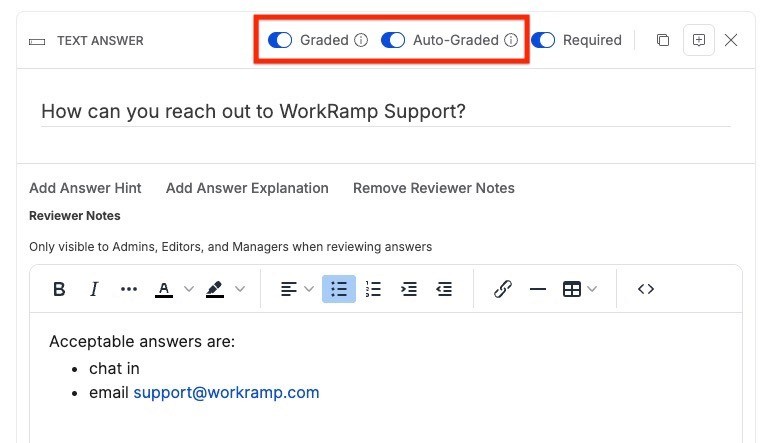The height and width of the screenshot is (443, 768).
Task: Duplicate this question with the copy icon
Action: (663, 40)
